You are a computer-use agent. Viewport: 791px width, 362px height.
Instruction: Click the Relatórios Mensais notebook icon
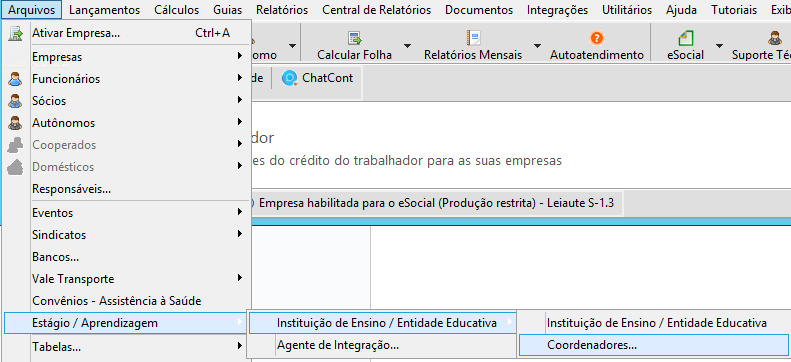click(x=473, y=38)
